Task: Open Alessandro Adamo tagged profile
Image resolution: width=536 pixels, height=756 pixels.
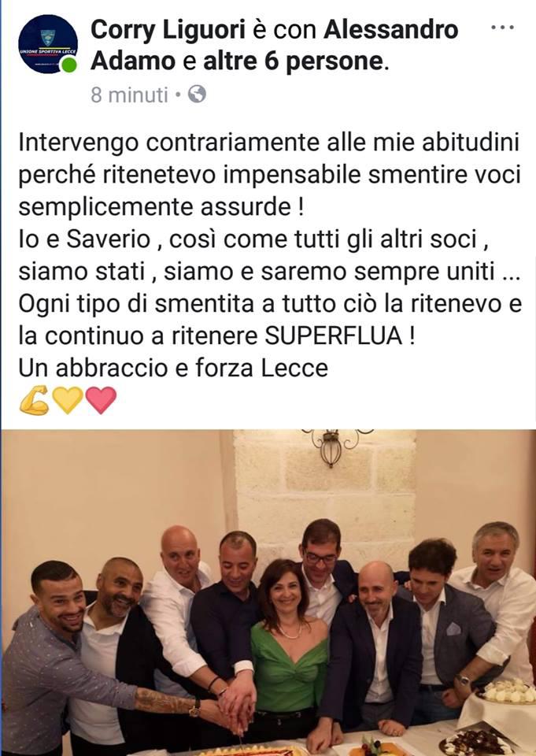Action: pos(274,46)
